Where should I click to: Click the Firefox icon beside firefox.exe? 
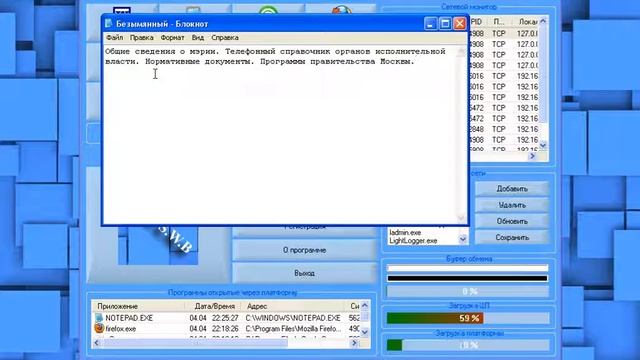pyautogui.click(x=99, y=329)
